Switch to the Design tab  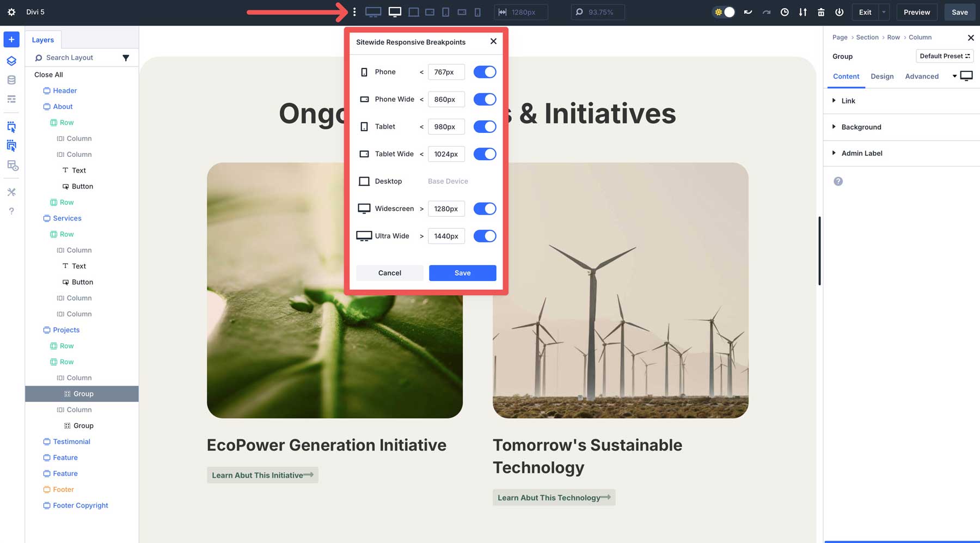[882, 76]
